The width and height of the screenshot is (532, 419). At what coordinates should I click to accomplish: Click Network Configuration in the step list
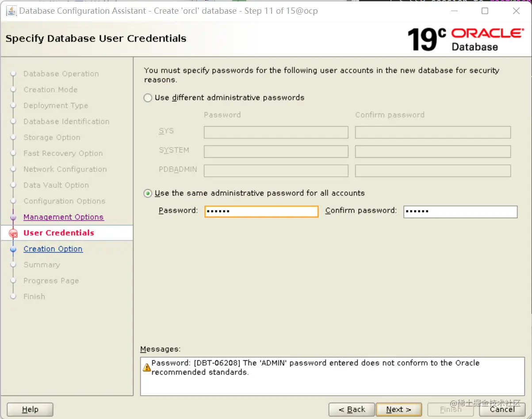tap(65, 169)
